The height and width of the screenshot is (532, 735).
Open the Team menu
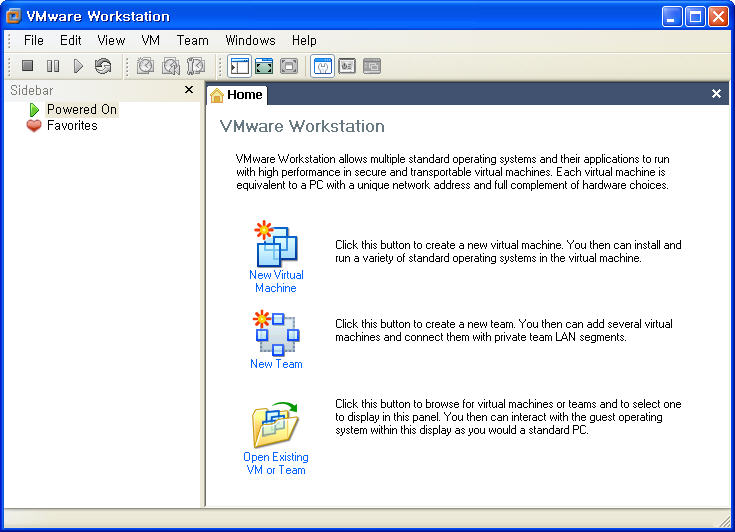coord(192,40)
